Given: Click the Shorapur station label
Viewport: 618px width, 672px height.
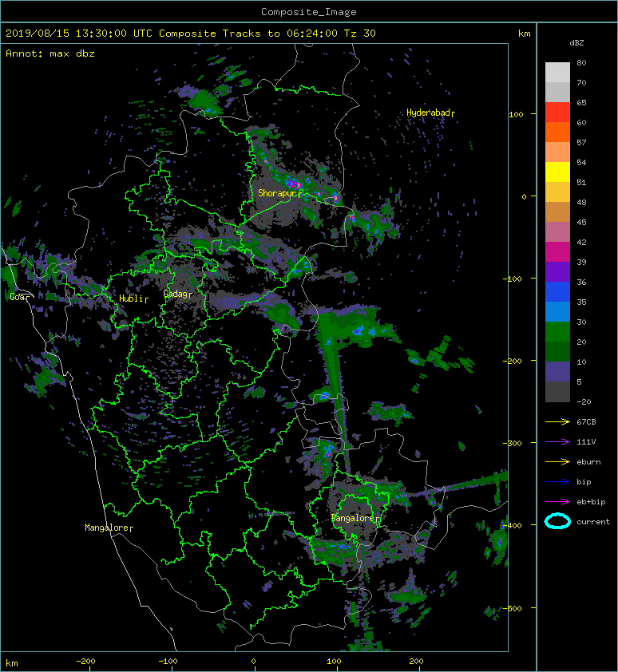Looking at the screenshot, I should point(279,193).
